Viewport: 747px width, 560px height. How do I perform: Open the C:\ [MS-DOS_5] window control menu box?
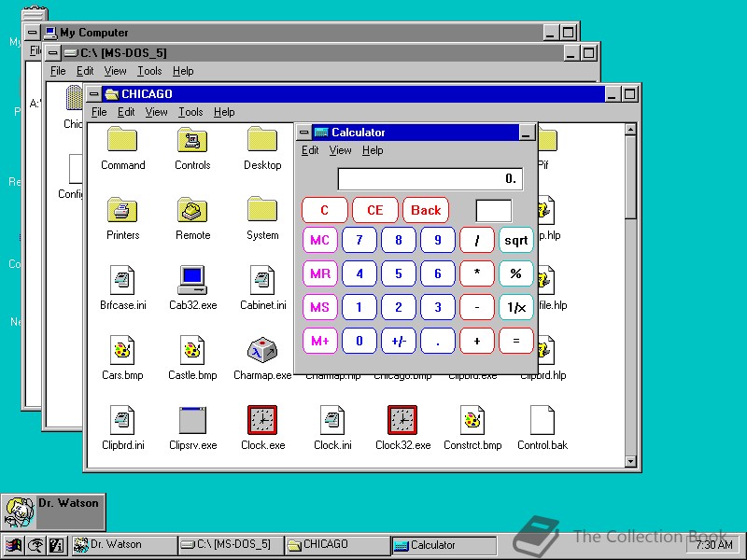53,53
